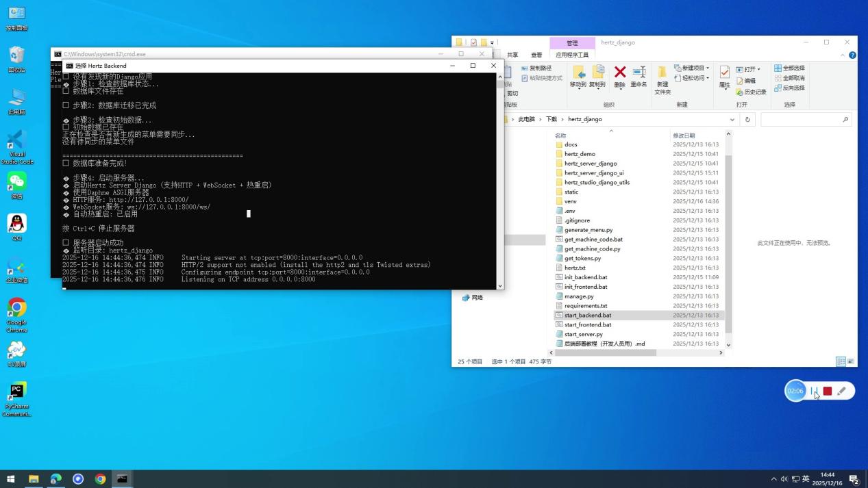Expand the 打开 (Open) dropdown arrow
The width and height of the screenshot is (868, 488).
pos(758,68)
